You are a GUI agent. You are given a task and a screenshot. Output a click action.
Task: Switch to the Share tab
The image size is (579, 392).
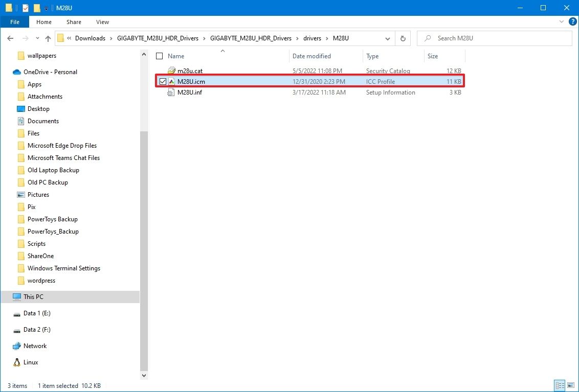pyautogui.click(x=74, y=22)
